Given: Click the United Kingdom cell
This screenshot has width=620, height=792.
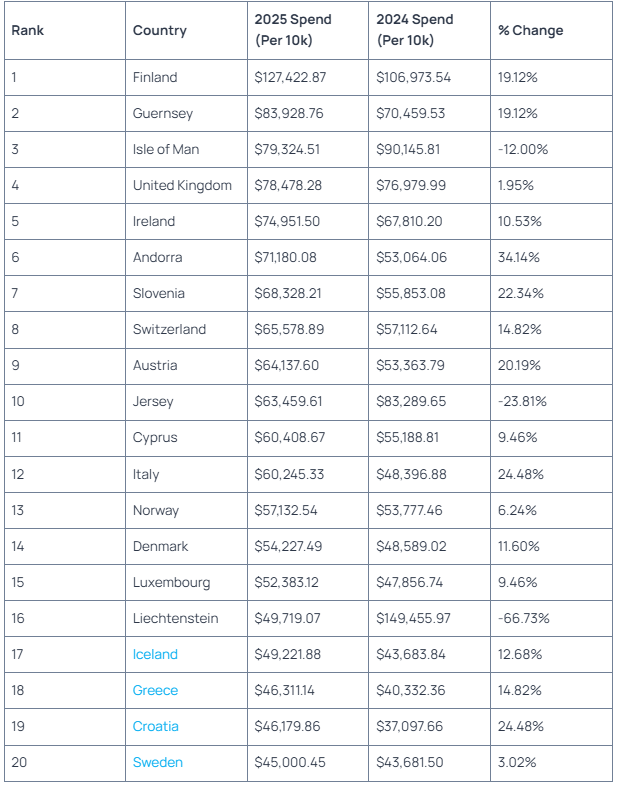Looking at the screenshot, I should (x=182, y=185).
